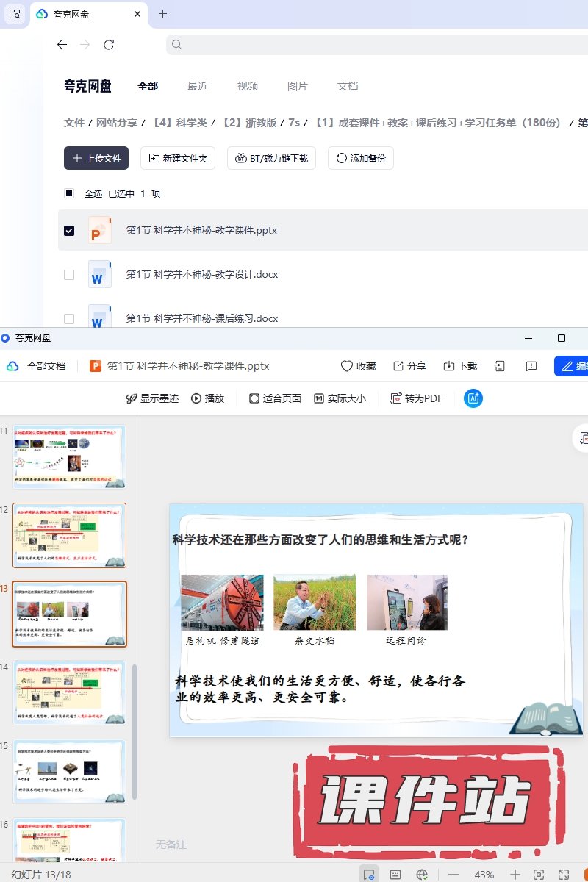Click the browser page reload icon
The image size is (588, 882).
109,45
